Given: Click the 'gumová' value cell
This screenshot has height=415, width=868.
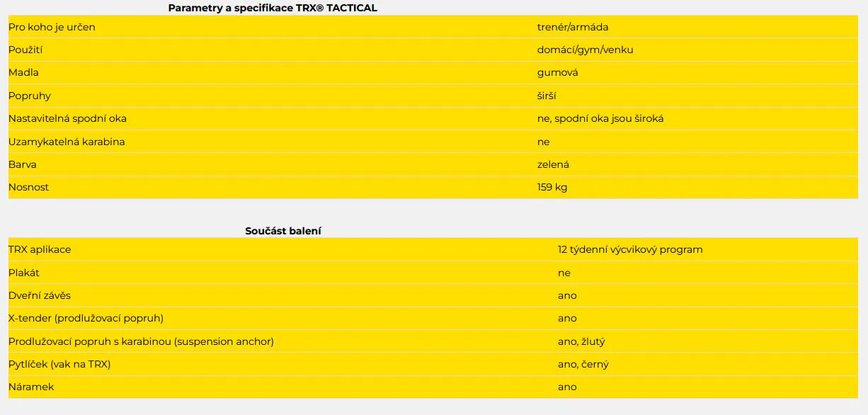Looking at the screenshot, I should (x=558, y=73).
